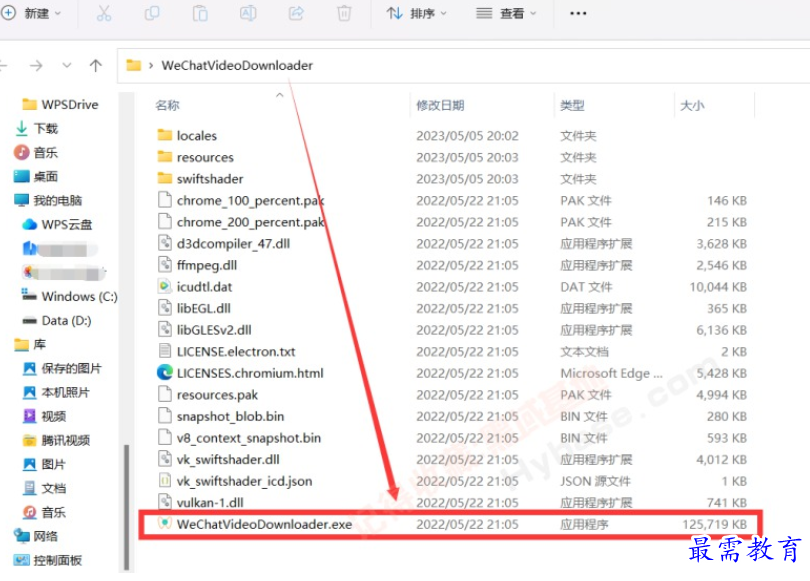810x581 pixels.
Task: Select 本机照片 in the sidebar
Action: coord(56,392)
